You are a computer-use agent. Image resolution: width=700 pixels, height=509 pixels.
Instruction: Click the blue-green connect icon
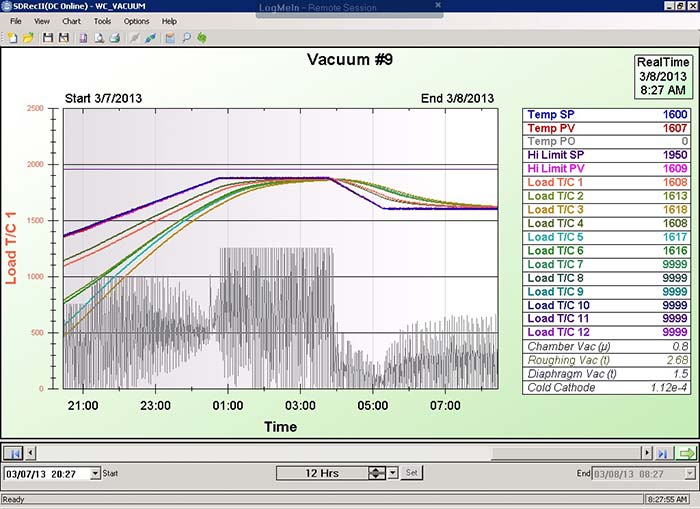pos(150,38)
